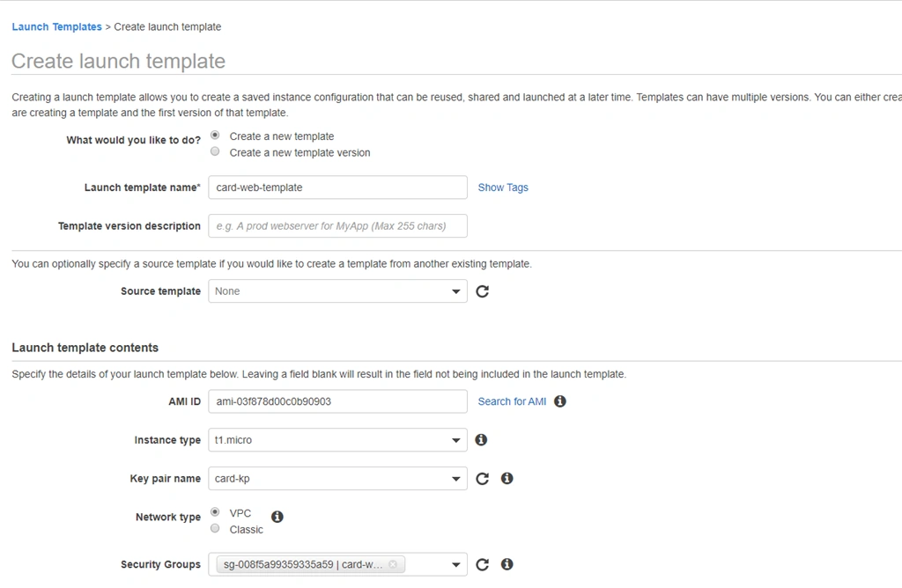
Task: Switch network type to Classic
Action: click(x=215, y=529)
